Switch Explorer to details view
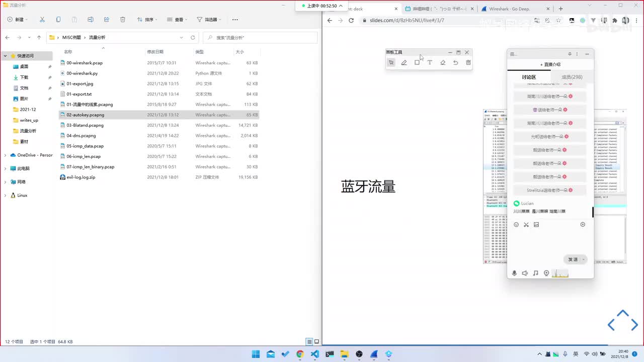 click(309, 341)
